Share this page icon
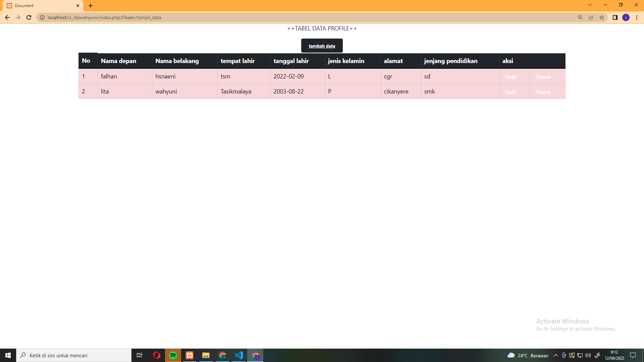 (x=591, y=17)
